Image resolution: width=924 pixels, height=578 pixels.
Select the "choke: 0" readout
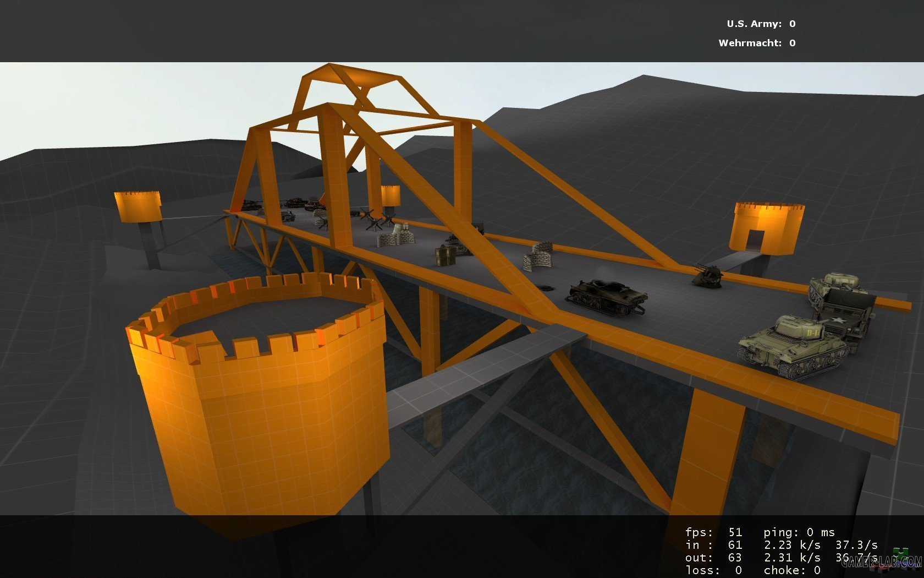[792, 570]
